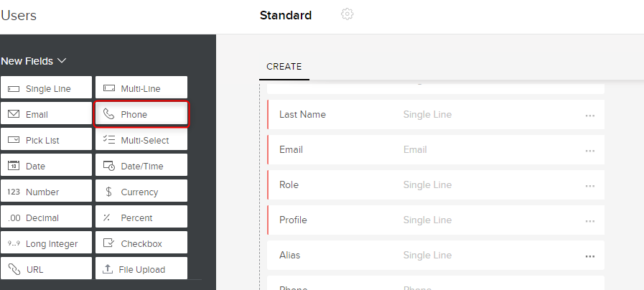
Task: Click the gear settings icon beside Standard
Action: tap(347, 14)
